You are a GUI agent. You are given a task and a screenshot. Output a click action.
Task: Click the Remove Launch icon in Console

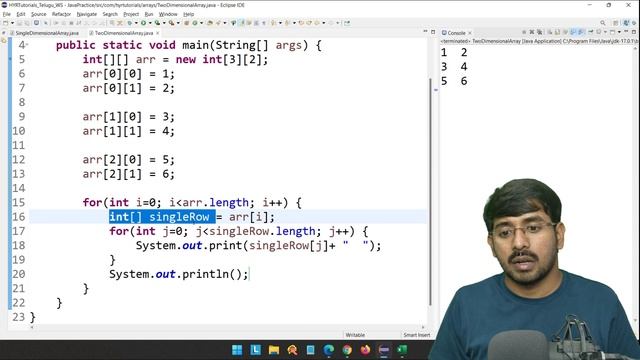(x=532, y=32)
